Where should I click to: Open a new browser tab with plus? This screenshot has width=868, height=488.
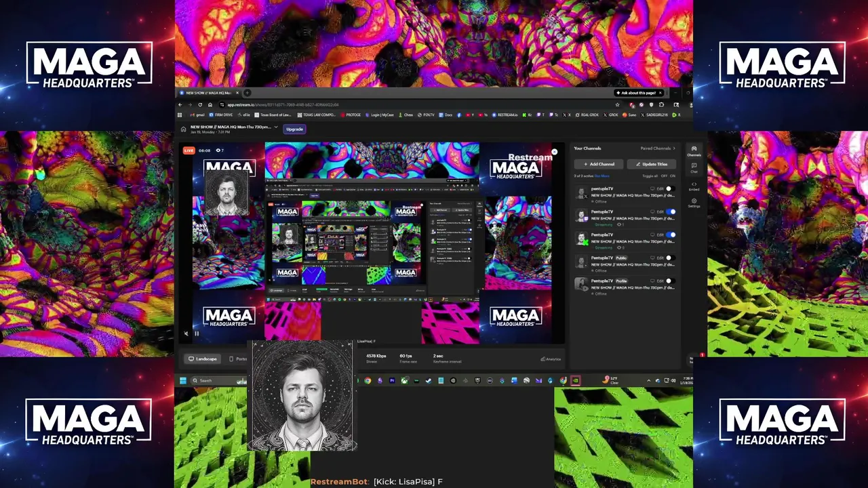tap(248, 93)
